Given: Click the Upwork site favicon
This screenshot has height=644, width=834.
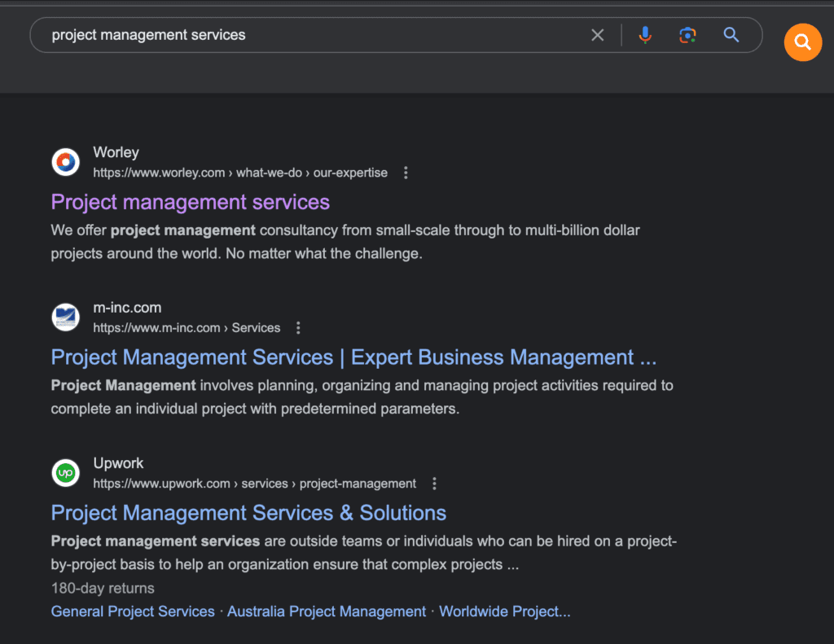Looking at the screenshot, I should pos(65,473).
